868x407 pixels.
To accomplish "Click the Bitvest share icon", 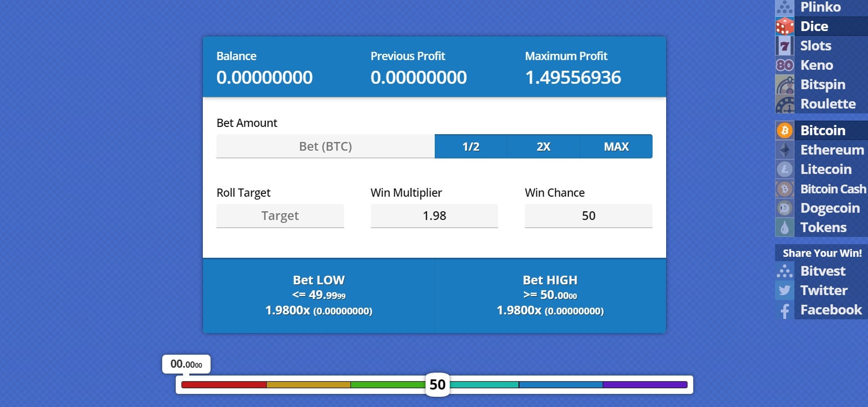I will 785,271.
